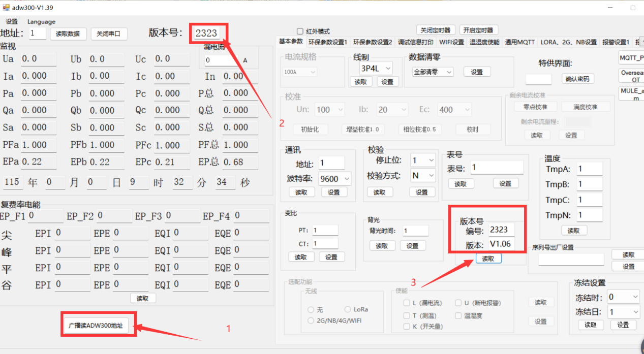Click 读取 under the 版本号 section
The width and height of the screenshot is (644, 354).
488,259
